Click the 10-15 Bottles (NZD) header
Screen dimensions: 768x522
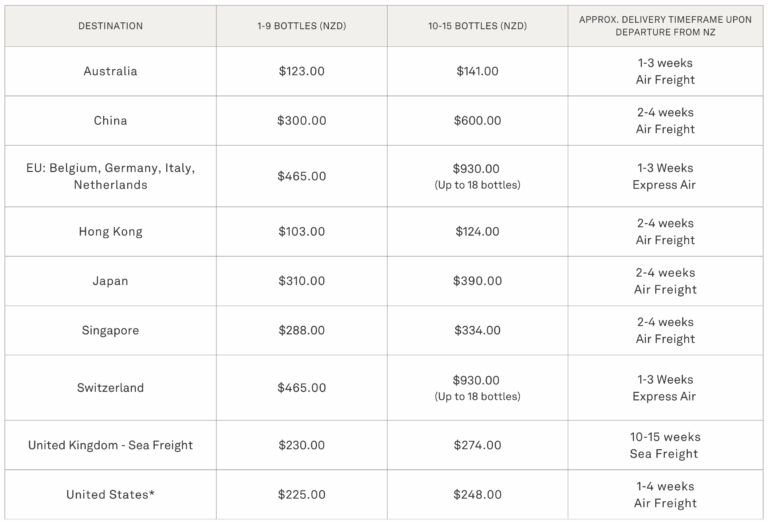pyautogui.click(x=477, y=26)
